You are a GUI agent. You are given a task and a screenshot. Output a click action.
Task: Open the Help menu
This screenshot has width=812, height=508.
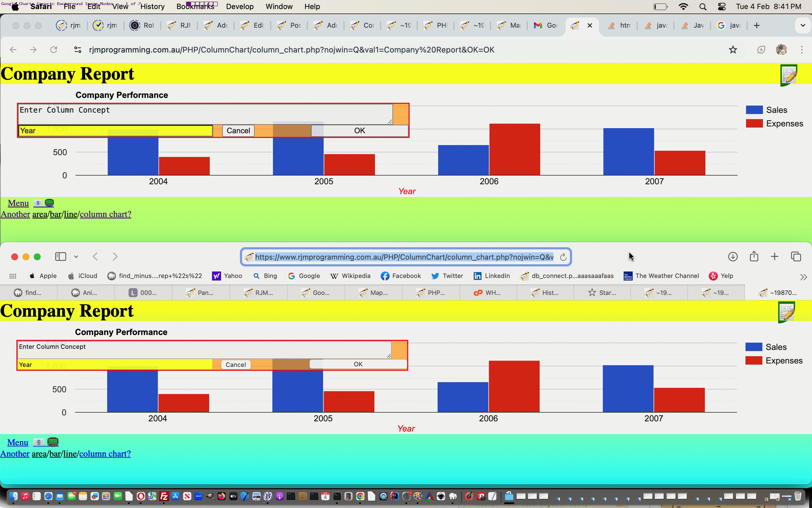click(x=312, y=6)
